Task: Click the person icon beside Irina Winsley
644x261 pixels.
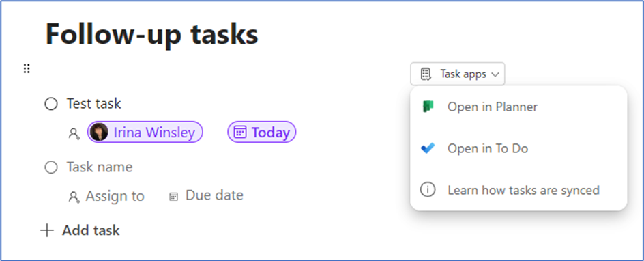Action: 74,133
